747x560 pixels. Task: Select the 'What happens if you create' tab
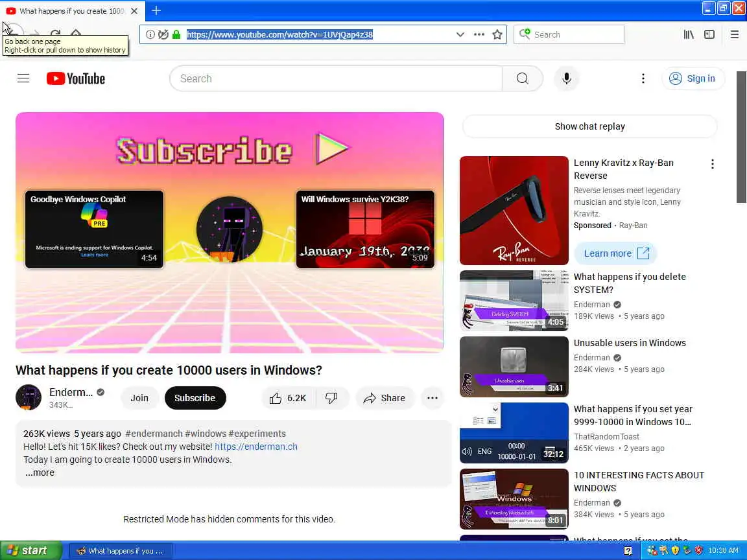pyautogui.click(x=71, y=10)
